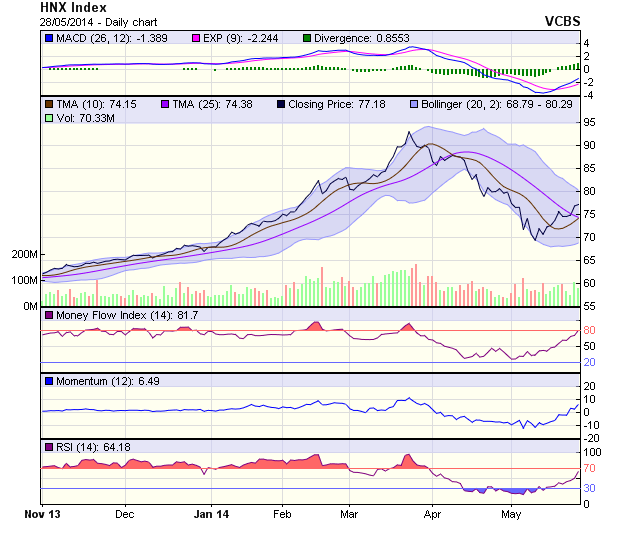Click the Money Flow Index (14) legend swatch

click(49, 316)
